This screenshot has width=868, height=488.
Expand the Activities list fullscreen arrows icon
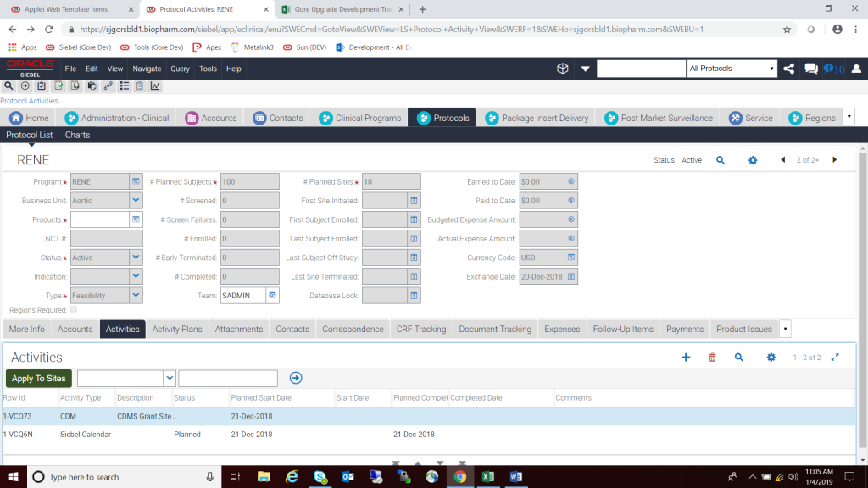pyautogui.click(x=834, y=357)
